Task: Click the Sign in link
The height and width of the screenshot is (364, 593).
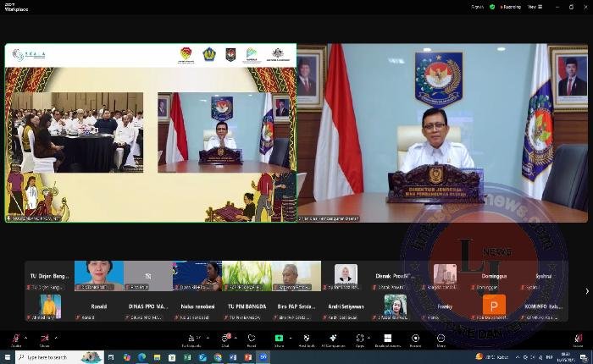Action: 478,7
